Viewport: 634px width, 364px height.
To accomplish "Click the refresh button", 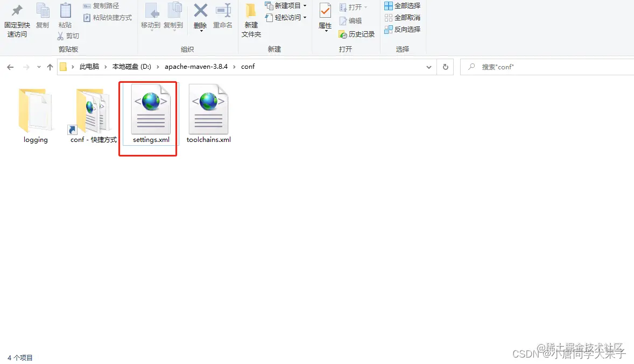I will click(445, 67).
